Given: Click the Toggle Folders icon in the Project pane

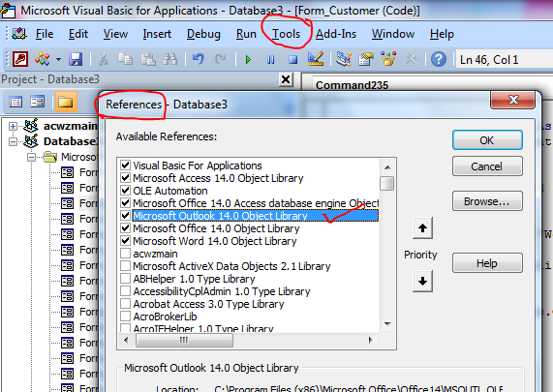Looking at the screenshot, I should tap(66, 102).
